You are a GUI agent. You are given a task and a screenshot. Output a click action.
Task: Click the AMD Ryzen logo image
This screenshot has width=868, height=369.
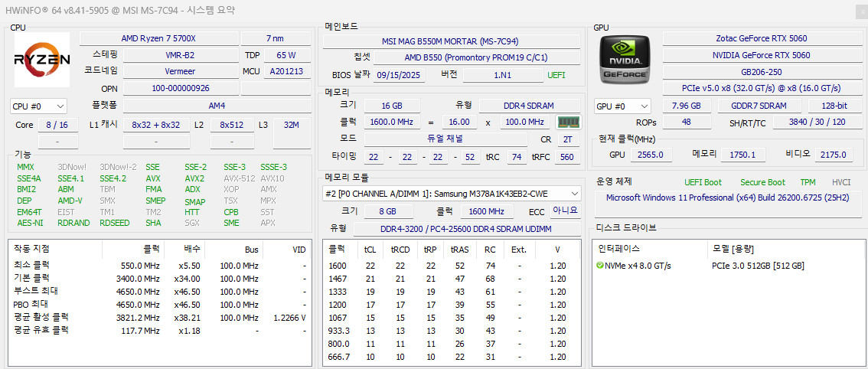click(42, 59)
